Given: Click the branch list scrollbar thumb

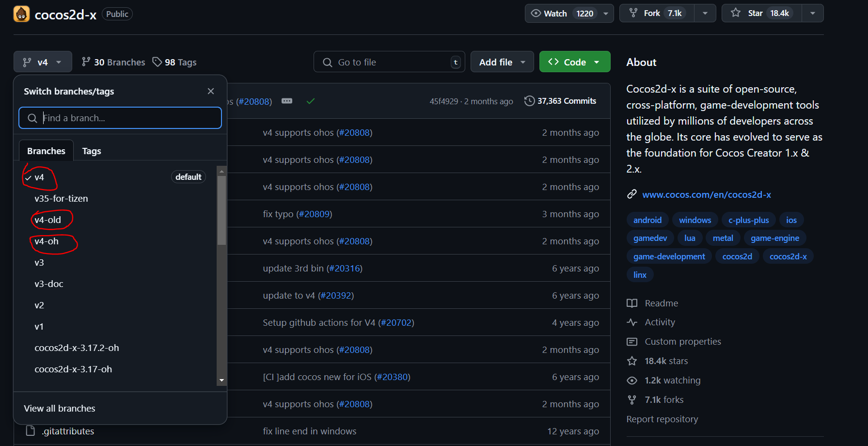Looking at the screenshot, I should point(221,210).
